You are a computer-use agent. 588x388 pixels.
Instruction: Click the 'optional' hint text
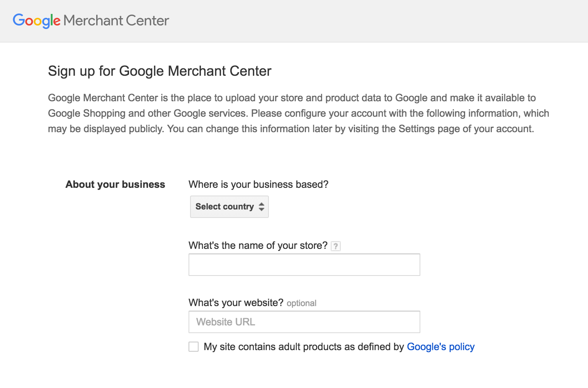(x=301, y=303)
